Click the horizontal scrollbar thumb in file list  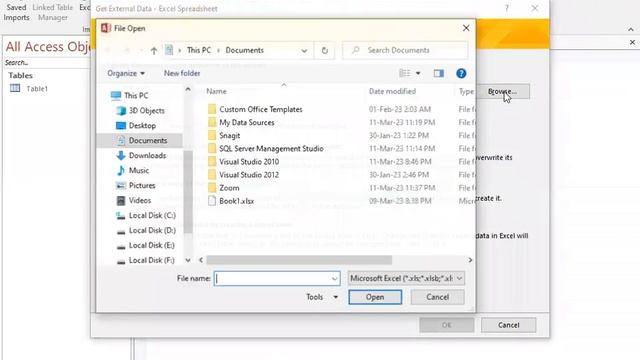click(x=299, y=260)
